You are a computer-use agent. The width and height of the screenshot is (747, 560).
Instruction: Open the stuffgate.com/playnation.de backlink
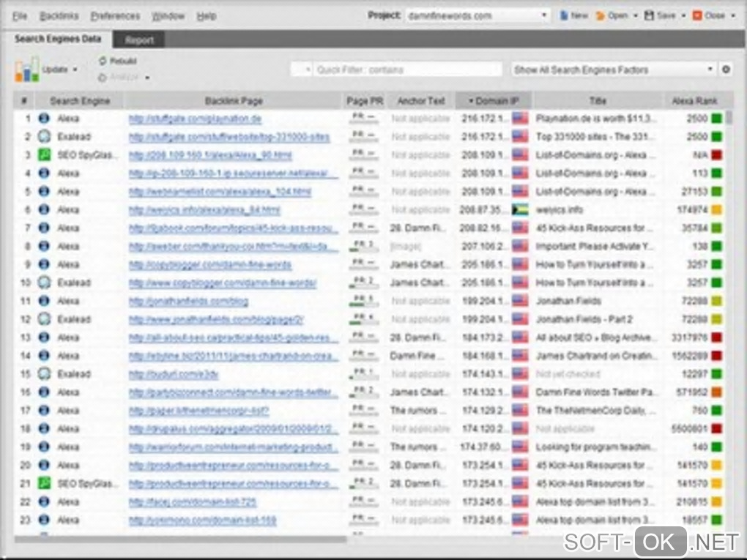point(195,119)
